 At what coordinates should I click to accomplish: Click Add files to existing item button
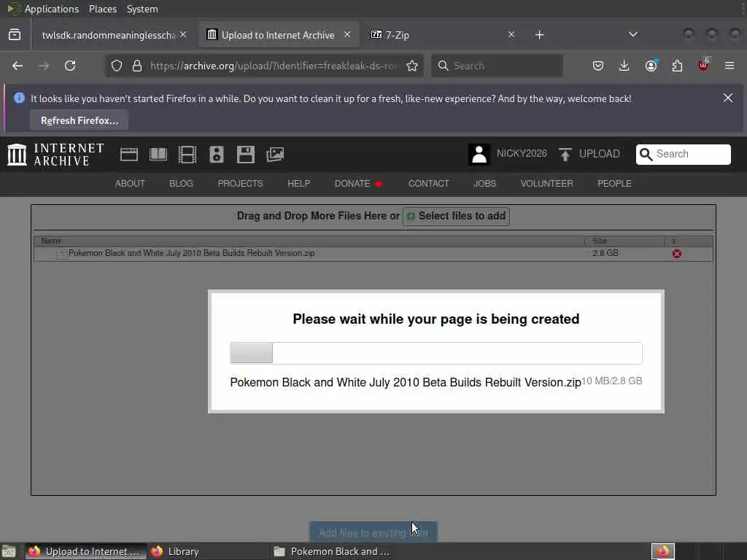click(373, 532)
